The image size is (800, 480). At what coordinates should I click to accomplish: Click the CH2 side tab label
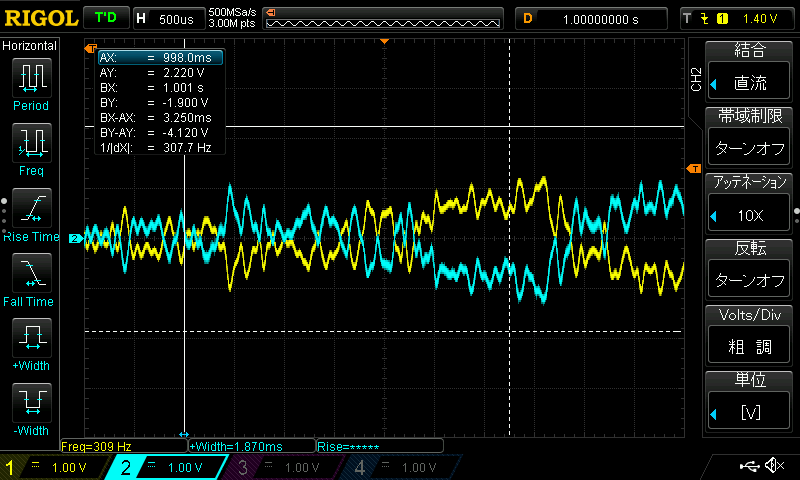pyautogui.click(x=696, y=79)
